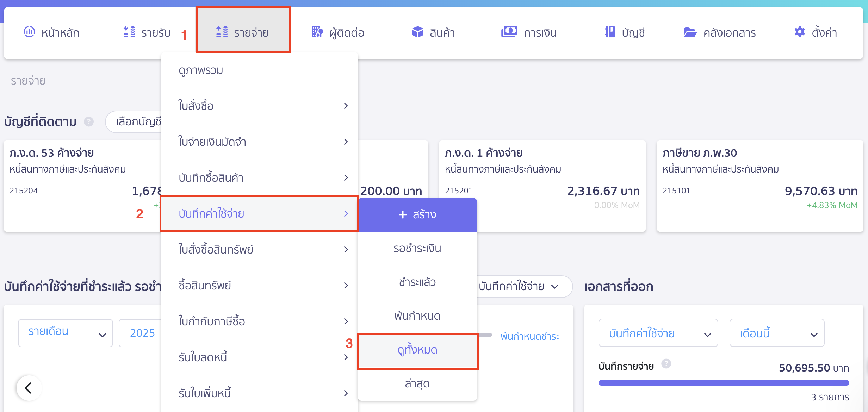The width and height of the screenshot is (868, 412).
Task: Click the 9,570.63 บาท amount
Action: click(821, 191)
